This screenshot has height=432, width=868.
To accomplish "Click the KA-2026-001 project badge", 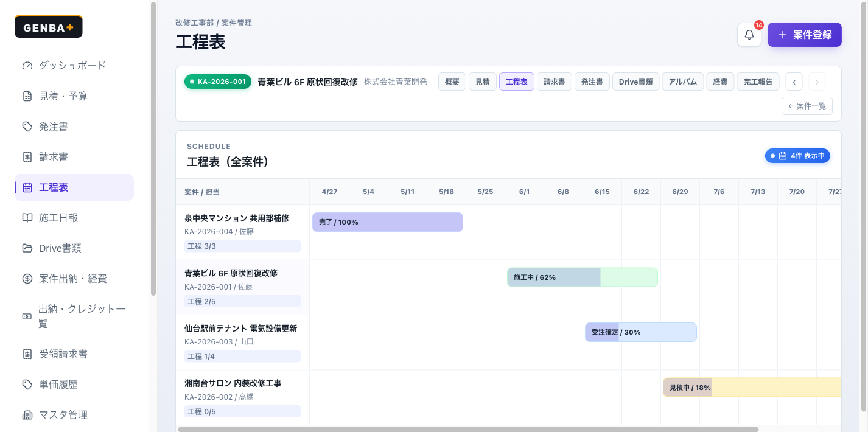I will [x=218, y=82].
